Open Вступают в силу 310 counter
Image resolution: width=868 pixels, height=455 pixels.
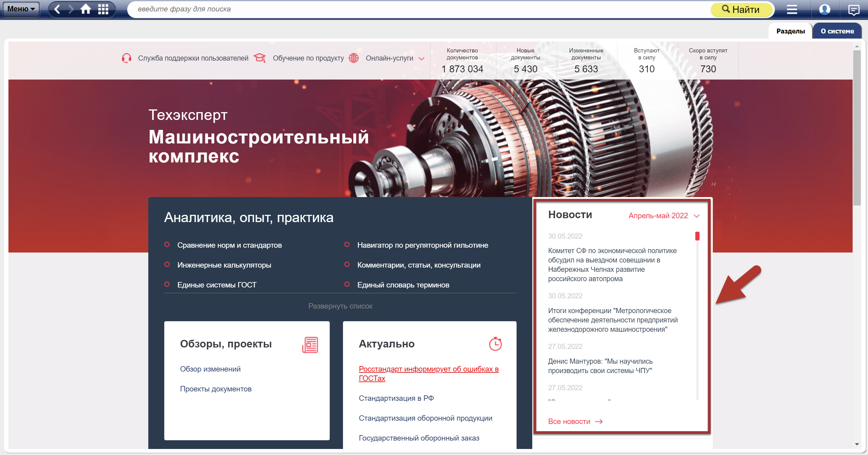point(646,61)
